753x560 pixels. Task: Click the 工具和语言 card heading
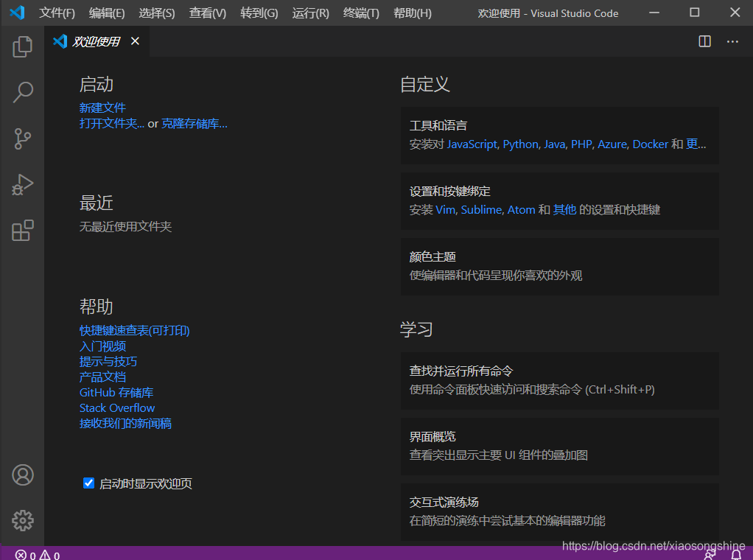pos(438,126)
